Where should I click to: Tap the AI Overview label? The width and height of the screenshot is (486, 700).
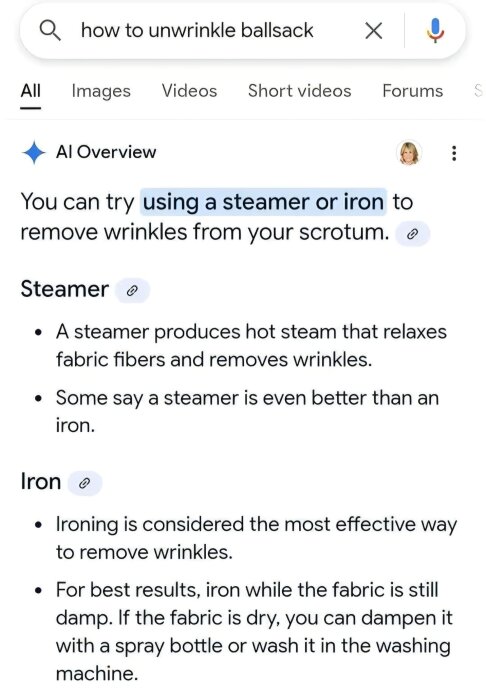click(x=106, y=152)
